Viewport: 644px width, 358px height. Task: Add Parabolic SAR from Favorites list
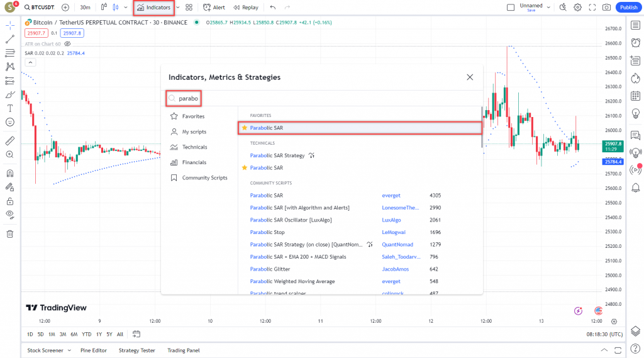click(x=360, y=128)
